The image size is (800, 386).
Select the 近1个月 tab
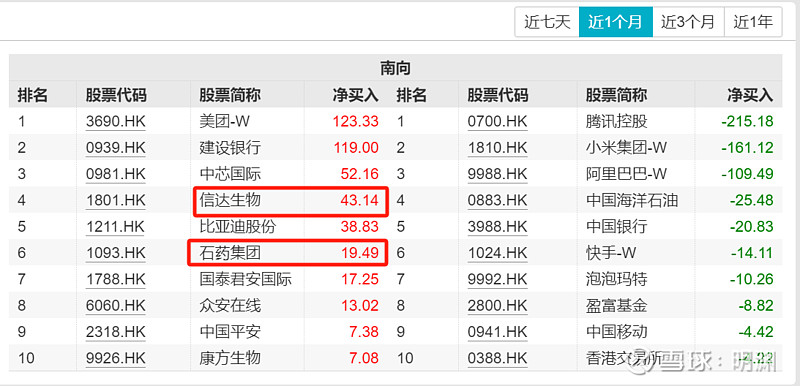[615, 22]
